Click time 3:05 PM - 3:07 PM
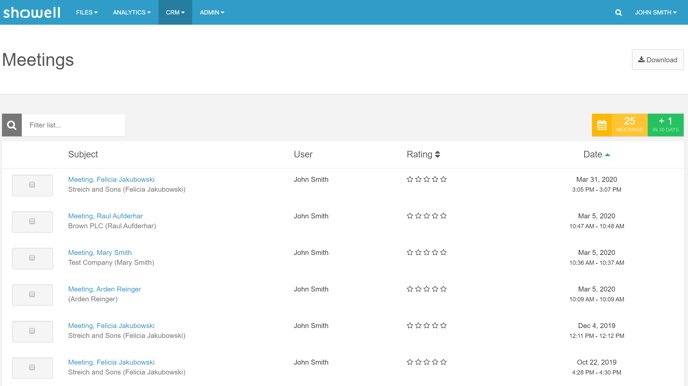 (x=597, y=190)
